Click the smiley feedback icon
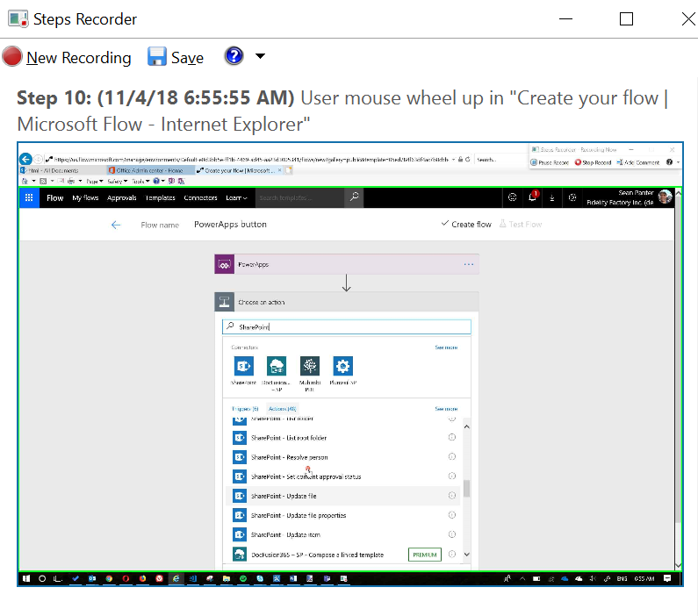 [x=513, y=197]
